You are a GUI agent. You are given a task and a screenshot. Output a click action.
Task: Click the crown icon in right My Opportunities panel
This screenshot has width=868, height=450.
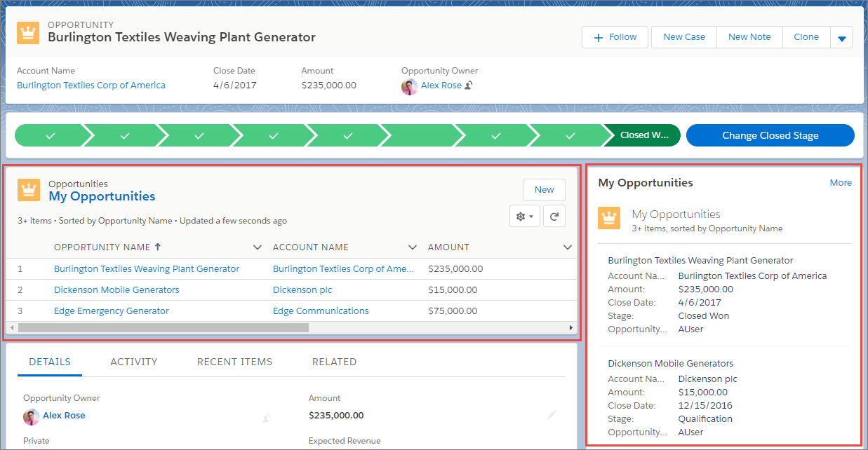click(609, 218)
